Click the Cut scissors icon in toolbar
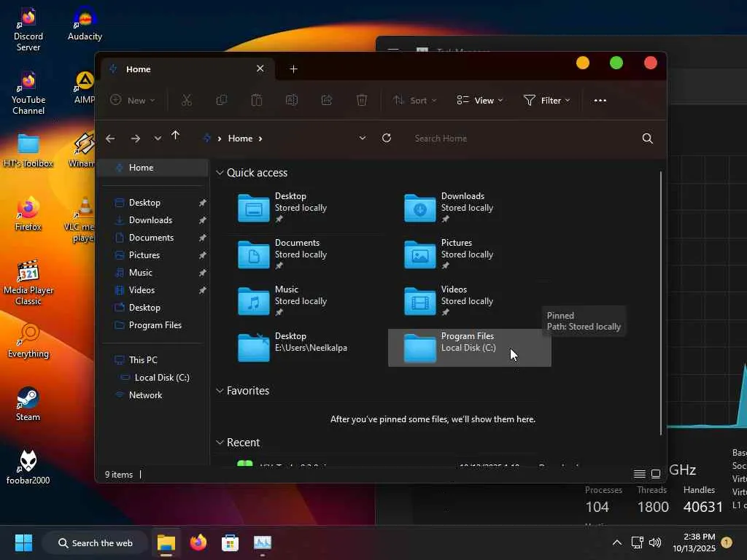Image resolution: width=747 pixels, height=560 pixels. click(186, 100)
